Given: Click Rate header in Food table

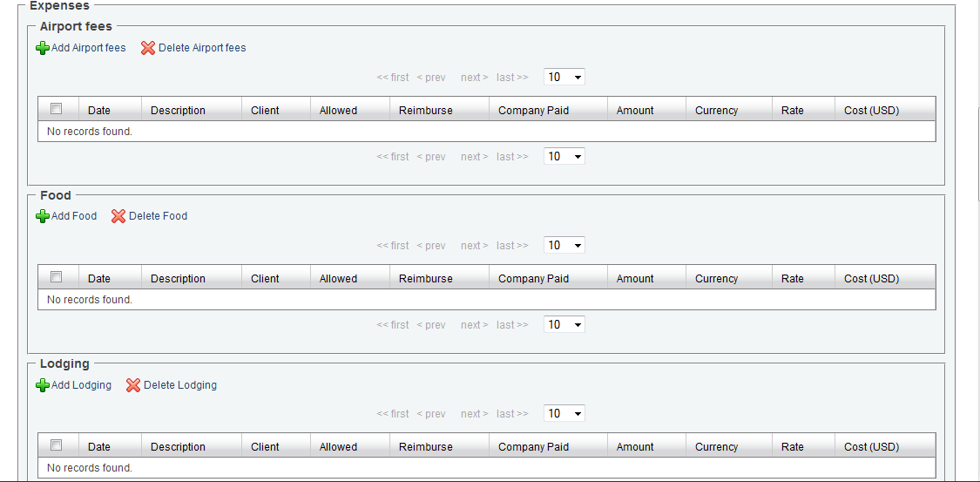Looking at the screenshot, I should (793, 279).
